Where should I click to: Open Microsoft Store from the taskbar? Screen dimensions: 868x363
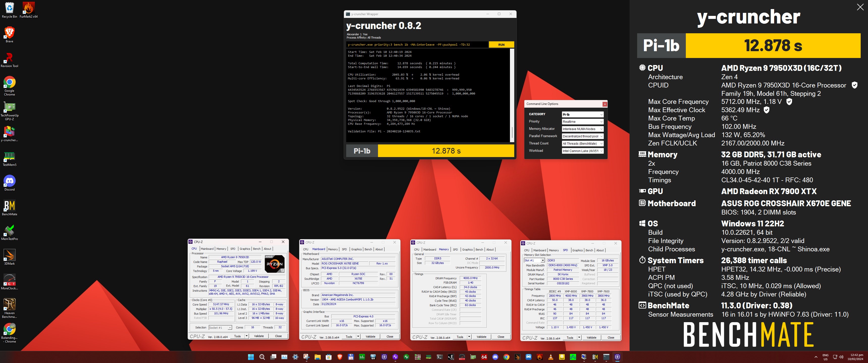click(329, 357)
